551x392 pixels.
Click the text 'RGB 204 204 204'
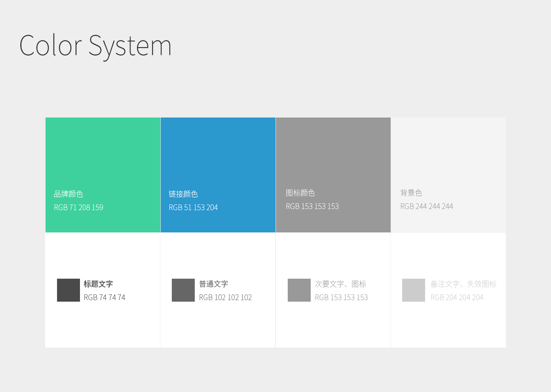(x=457, y=297)
